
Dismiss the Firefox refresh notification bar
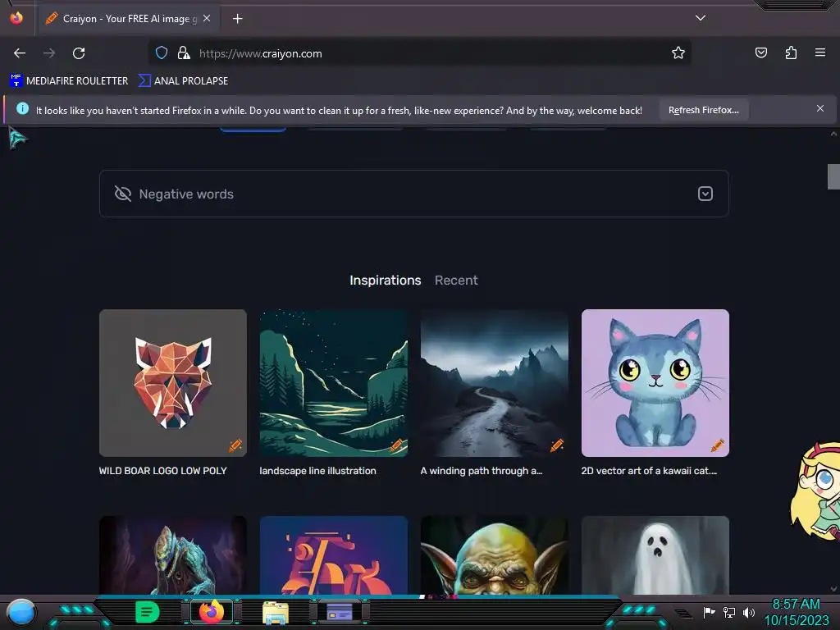tap(820, 109)
